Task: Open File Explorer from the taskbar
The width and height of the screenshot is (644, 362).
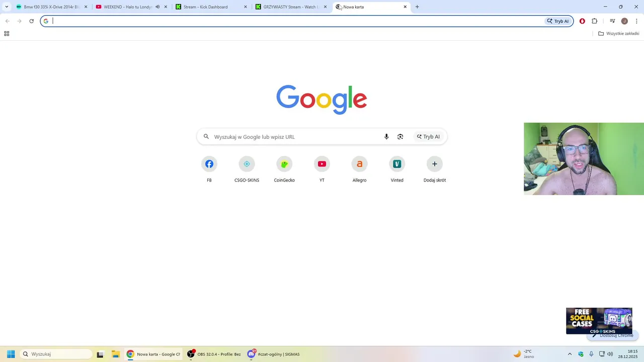Action: pos(115,354)
